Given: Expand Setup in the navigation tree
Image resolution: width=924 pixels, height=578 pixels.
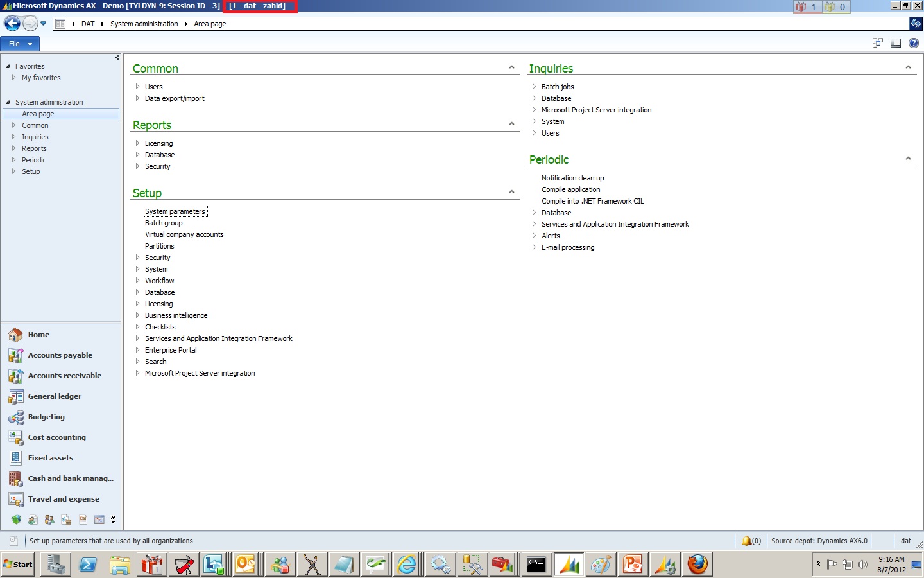Looking at the screenshot, I should point(13,171).
